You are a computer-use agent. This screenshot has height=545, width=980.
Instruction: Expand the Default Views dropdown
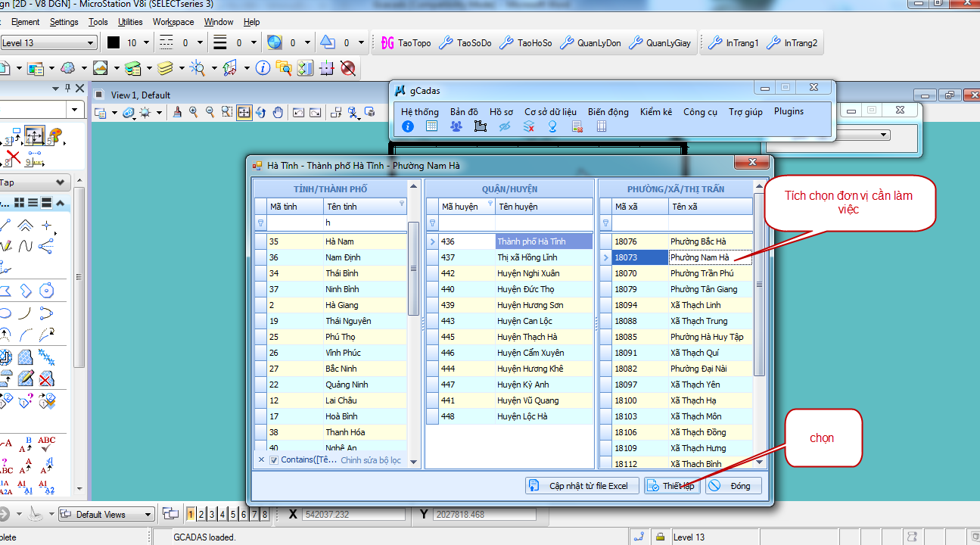click(148, 515)
